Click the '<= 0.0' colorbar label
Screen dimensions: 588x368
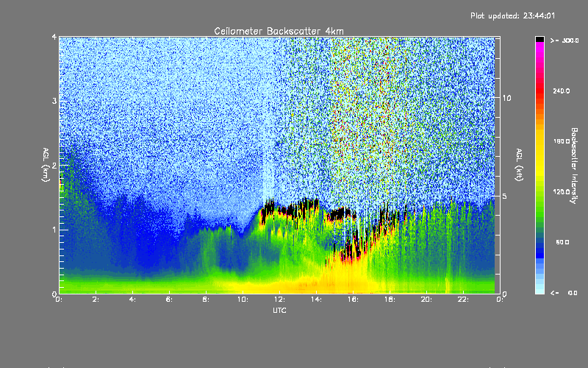[x=564, y=293]
